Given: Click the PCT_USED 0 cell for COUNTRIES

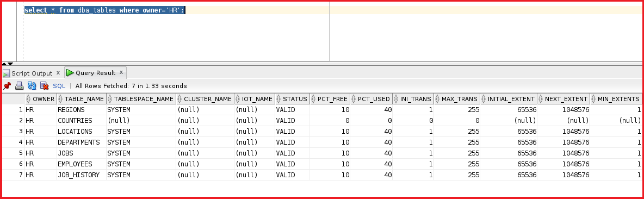Looking at the screenshot, I should pos(371,121).
